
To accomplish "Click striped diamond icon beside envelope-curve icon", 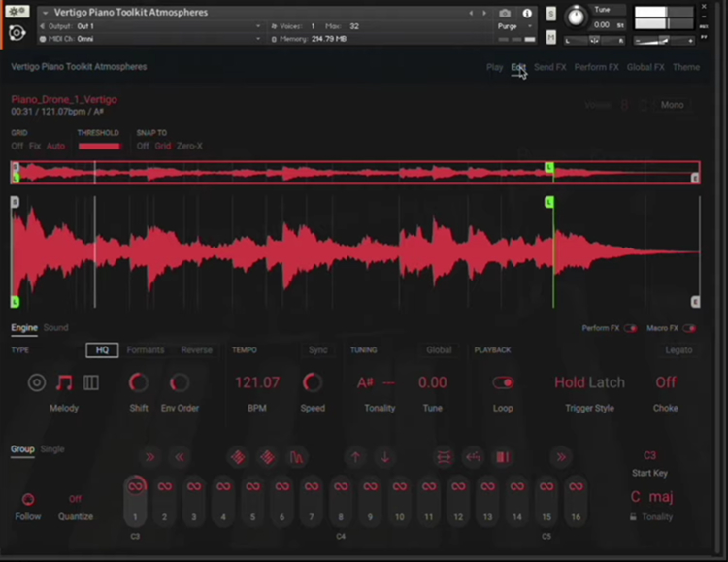I will [x=268, y=457].
